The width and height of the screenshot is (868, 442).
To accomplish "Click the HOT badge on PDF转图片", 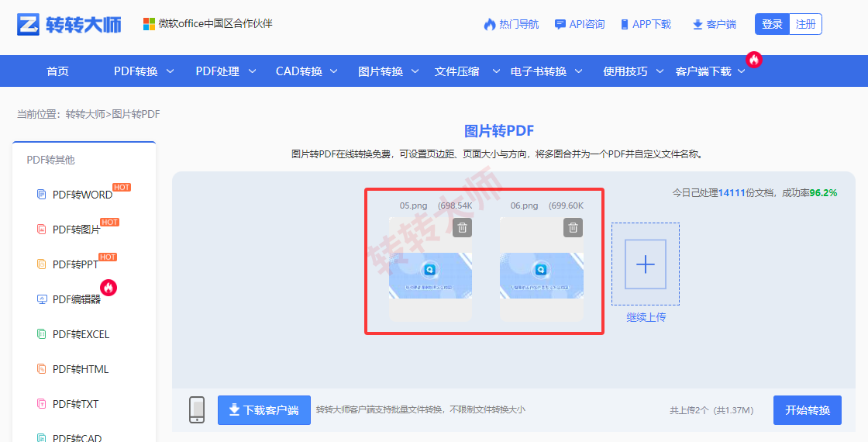I will pyautogui.click(x=109, y=222).
